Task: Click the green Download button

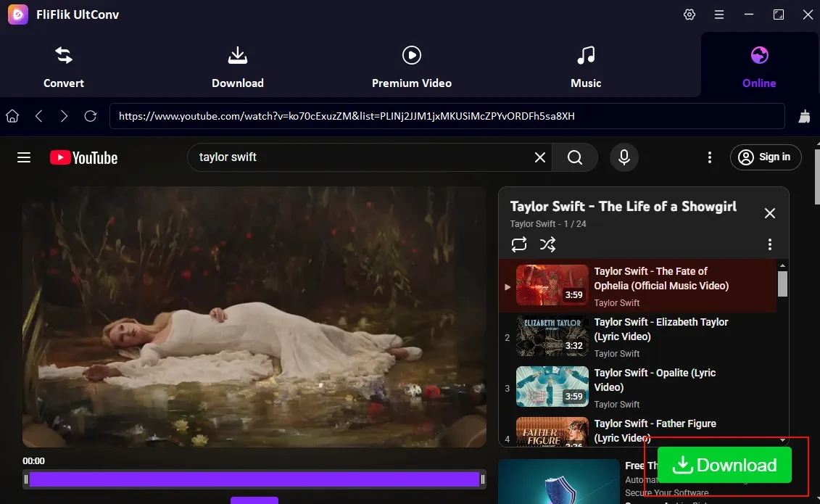Action: tap(724, 464)
